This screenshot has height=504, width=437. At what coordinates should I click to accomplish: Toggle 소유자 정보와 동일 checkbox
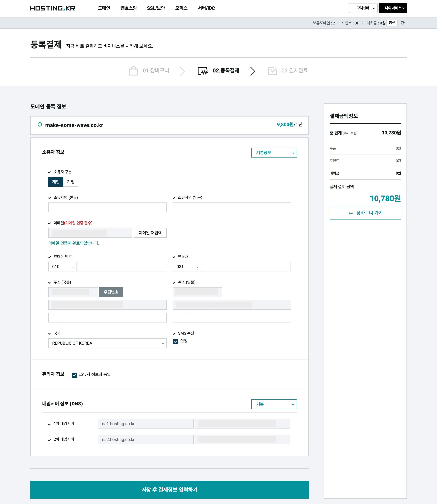coord(74,375)
